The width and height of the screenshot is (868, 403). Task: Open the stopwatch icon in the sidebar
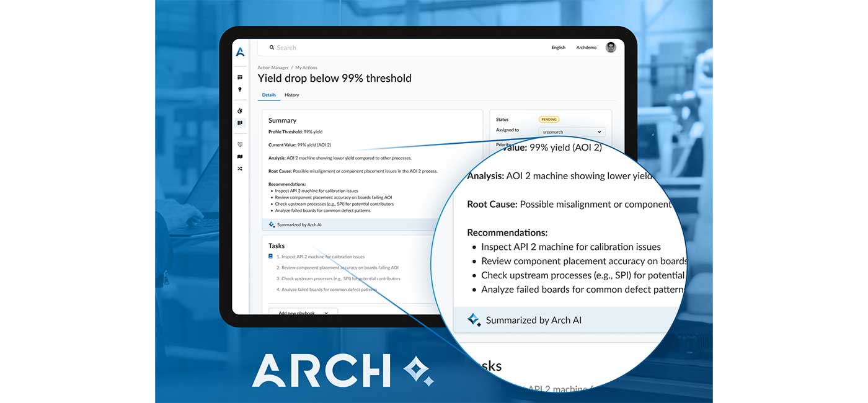[240, 110]
